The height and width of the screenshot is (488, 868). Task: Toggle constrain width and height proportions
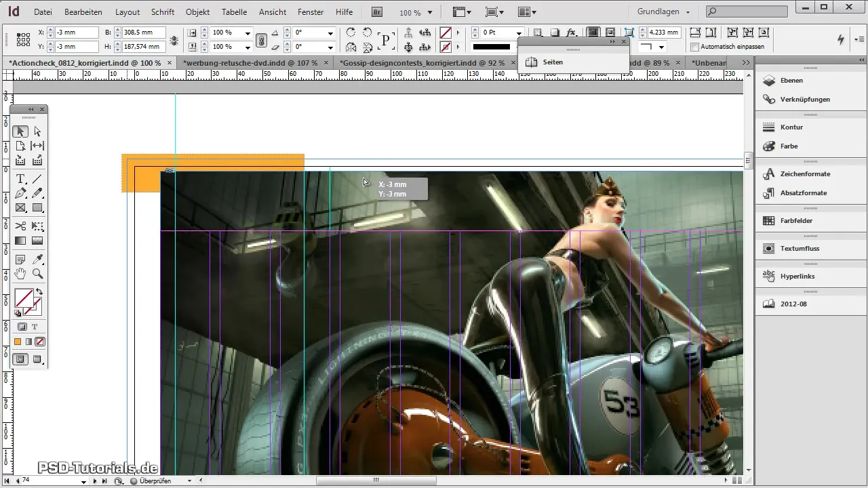(x=174, y=40)
